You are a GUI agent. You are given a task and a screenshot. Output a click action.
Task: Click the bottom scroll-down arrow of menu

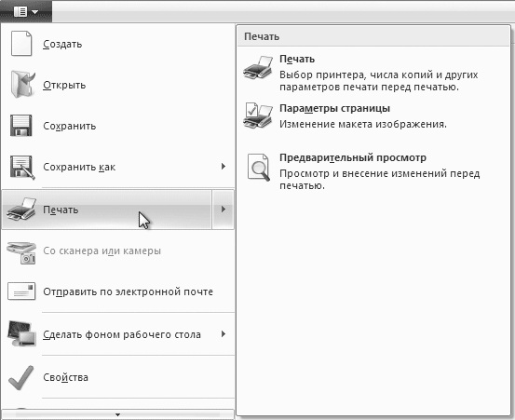click(x=117, y=414)
